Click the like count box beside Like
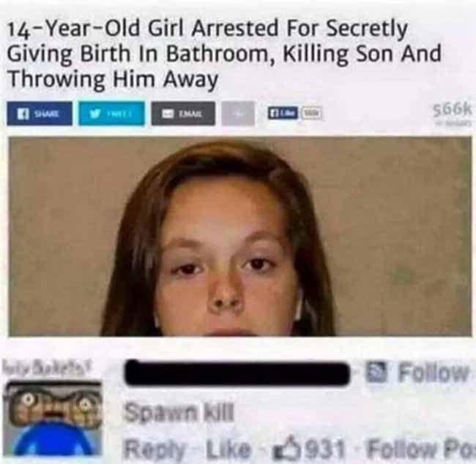Viewport: 476px width, 464px height. (311, 113)
